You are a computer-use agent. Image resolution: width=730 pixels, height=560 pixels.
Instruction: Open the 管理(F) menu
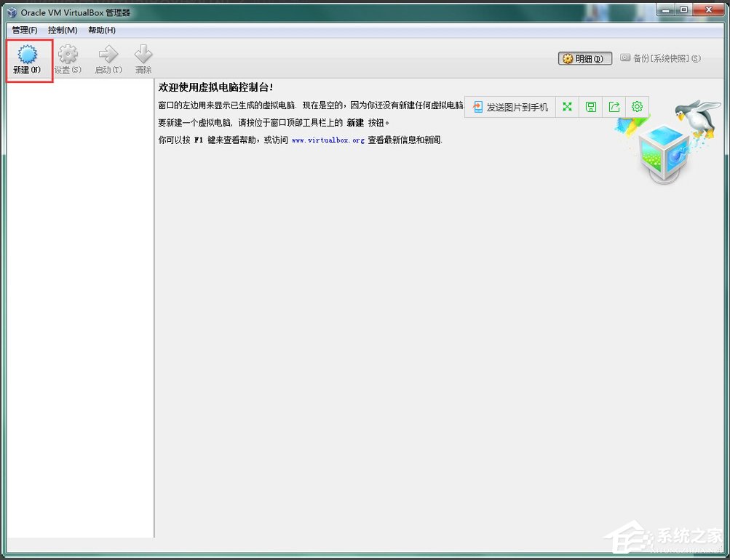coord(23,30)
